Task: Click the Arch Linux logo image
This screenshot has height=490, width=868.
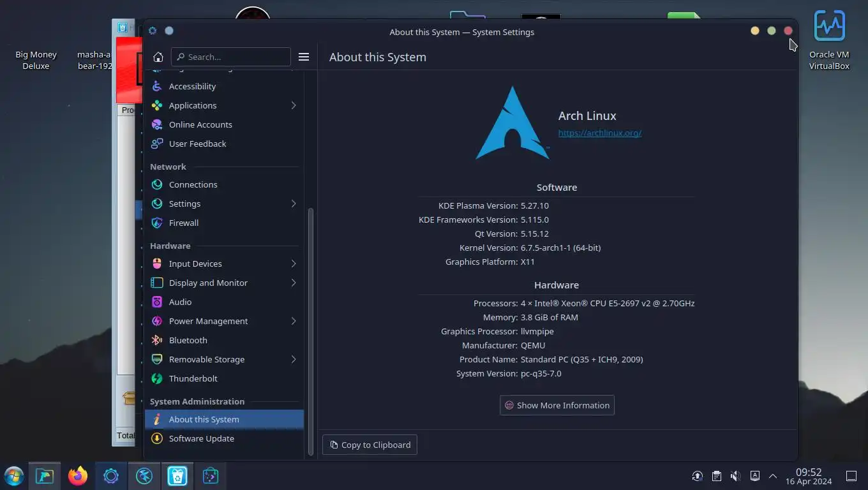Action: tap(513, 123)
